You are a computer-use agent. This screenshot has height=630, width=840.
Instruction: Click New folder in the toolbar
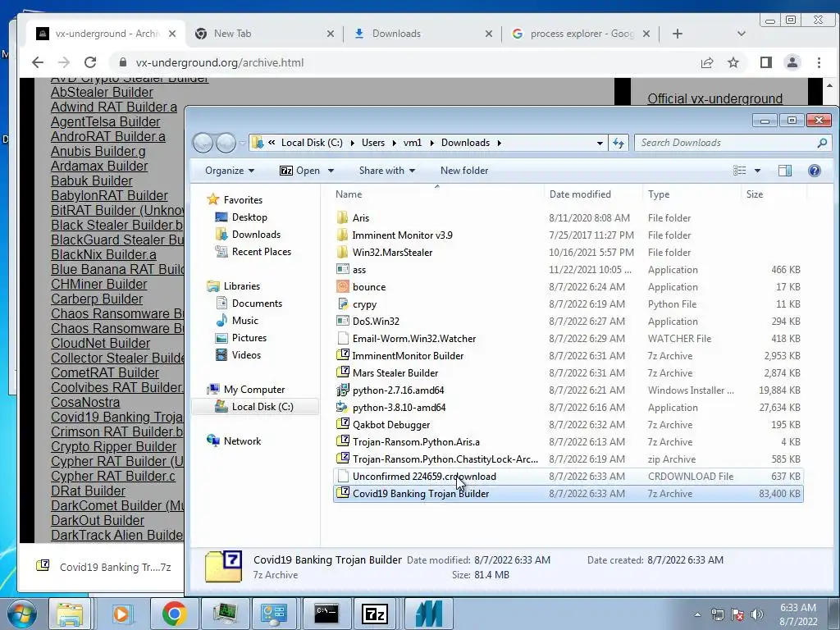[x=464, y=171]
